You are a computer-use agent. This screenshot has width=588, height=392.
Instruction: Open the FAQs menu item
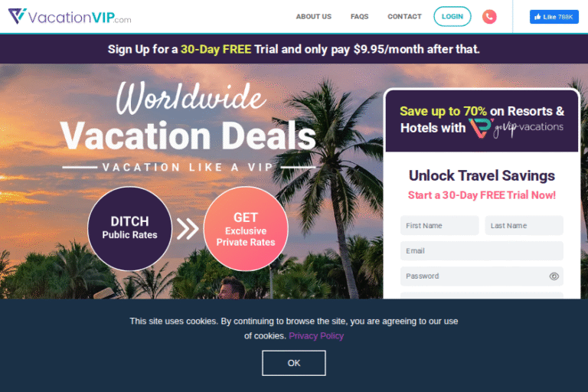pyautogui.click(x=359, y=17)
